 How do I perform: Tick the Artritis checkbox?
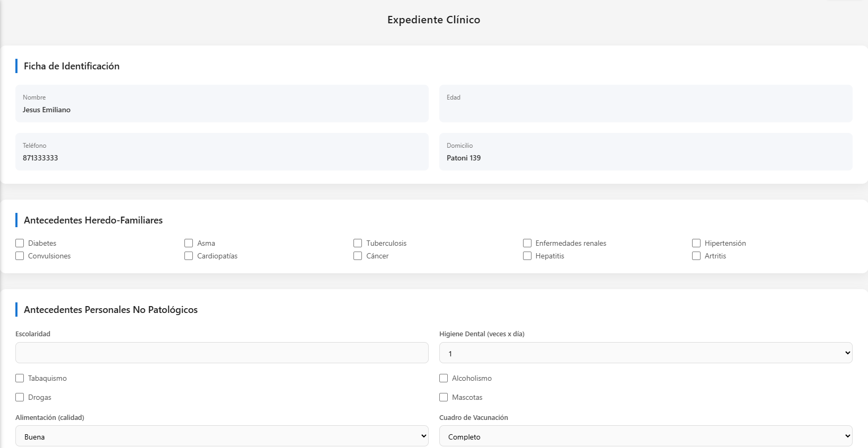(696, 256)
